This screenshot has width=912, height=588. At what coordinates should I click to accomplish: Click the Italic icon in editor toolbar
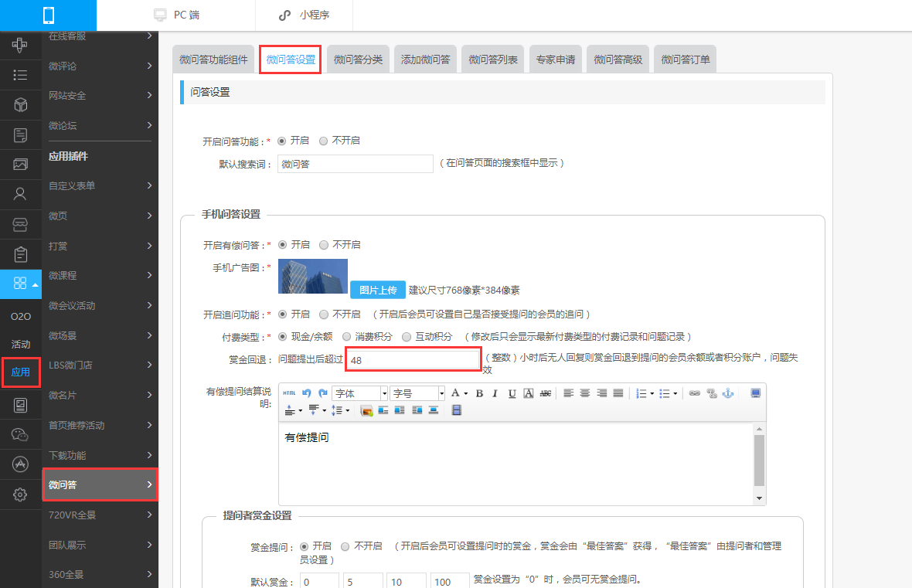click(495, 394)
